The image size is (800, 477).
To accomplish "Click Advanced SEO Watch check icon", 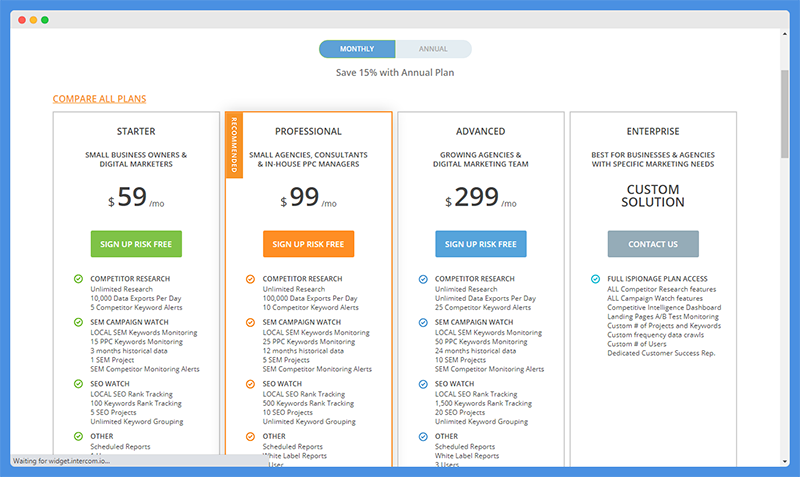I will pos(423,384).
